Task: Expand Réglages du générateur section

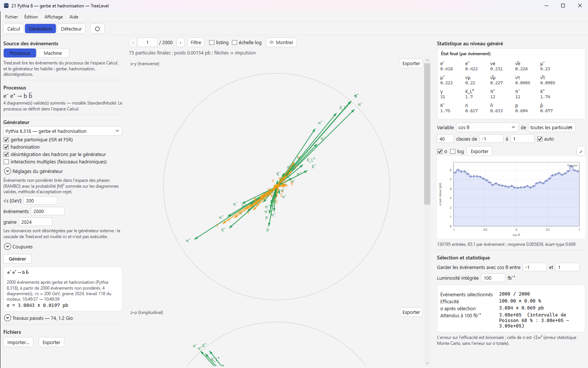Action: coord(7,171)
